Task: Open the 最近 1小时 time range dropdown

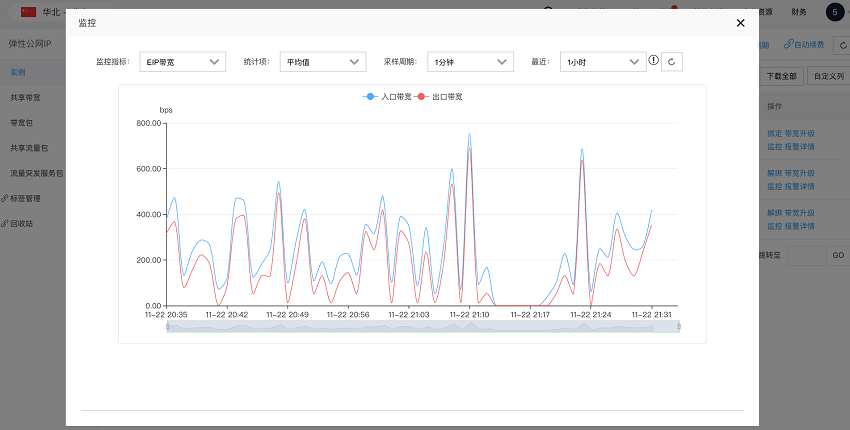Action: [603, 62]
